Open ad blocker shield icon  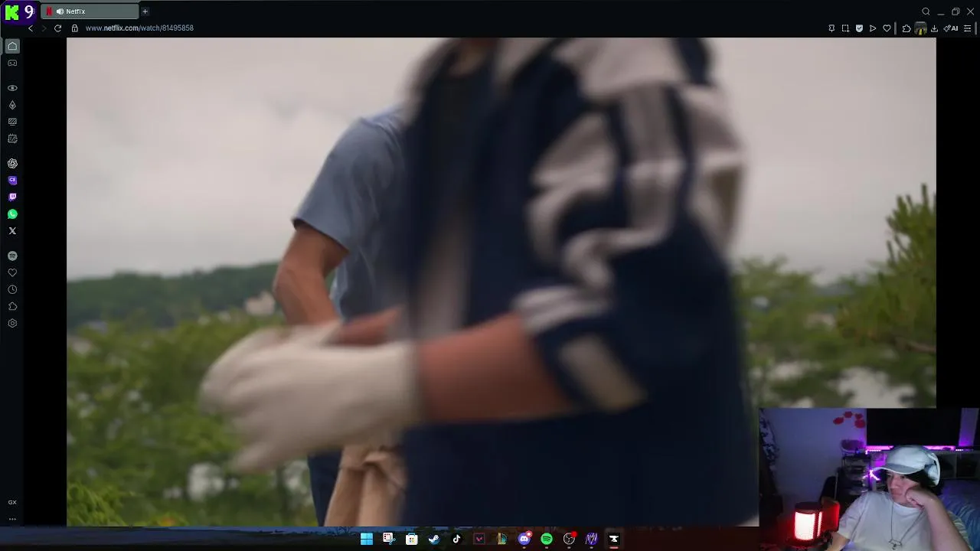click(859, 28)
